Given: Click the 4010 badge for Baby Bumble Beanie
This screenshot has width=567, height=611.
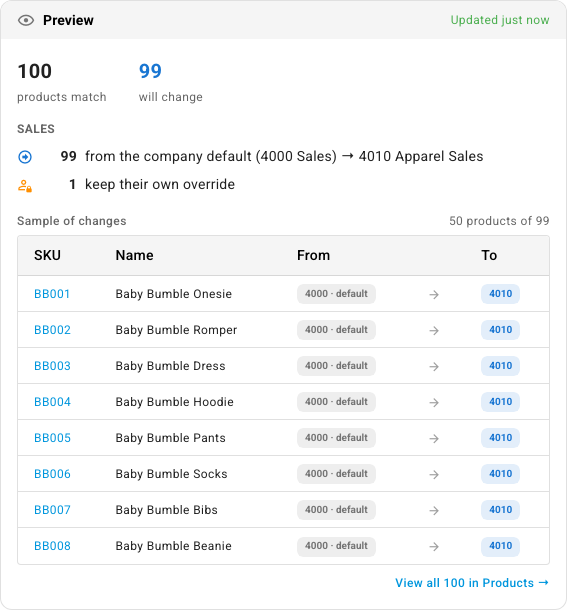Looking at the screenshot, I should click(x=500, y=546).
